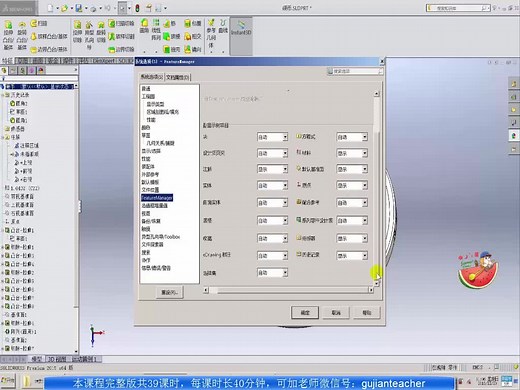Click the Windows Start button
520x390 pixels.
[x=8, y=381]
